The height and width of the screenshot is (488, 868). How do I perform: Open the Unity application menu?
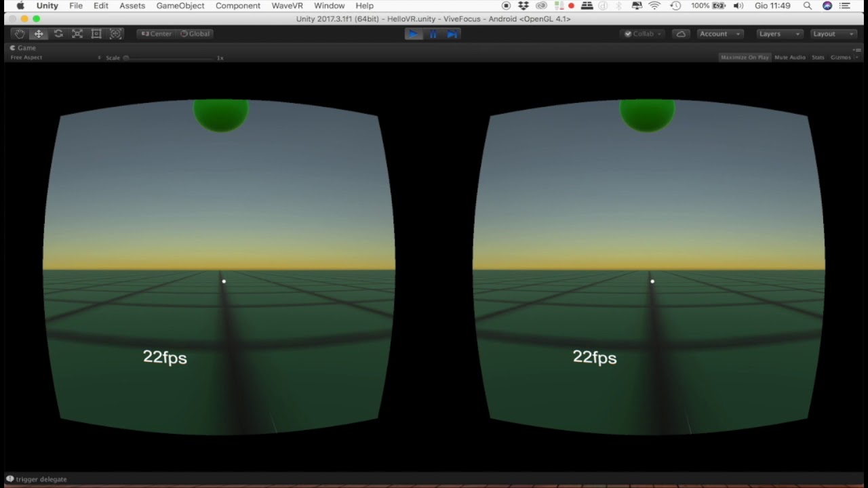[x=47, y=5]
